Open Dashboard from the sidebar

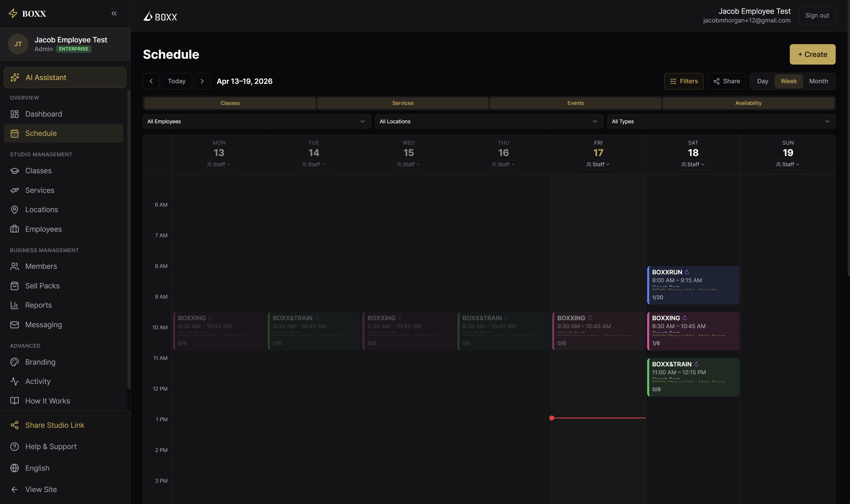[x=63, y=114]
